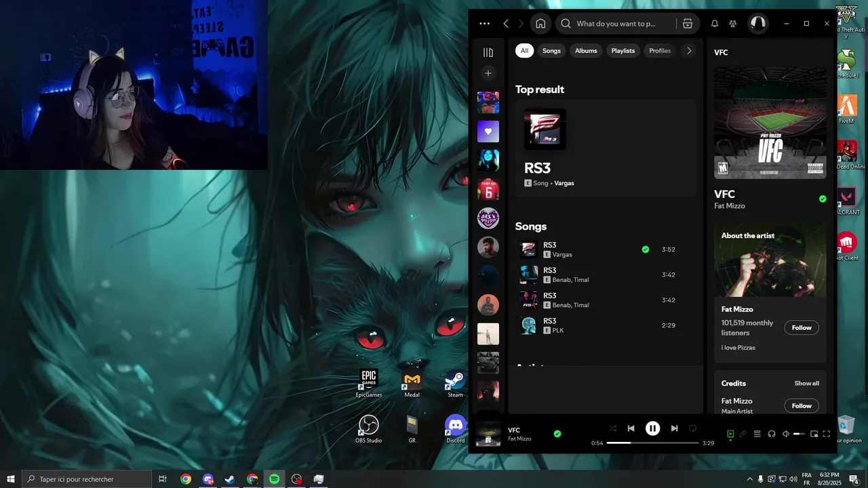Open the user profile avatar menu

757,24
